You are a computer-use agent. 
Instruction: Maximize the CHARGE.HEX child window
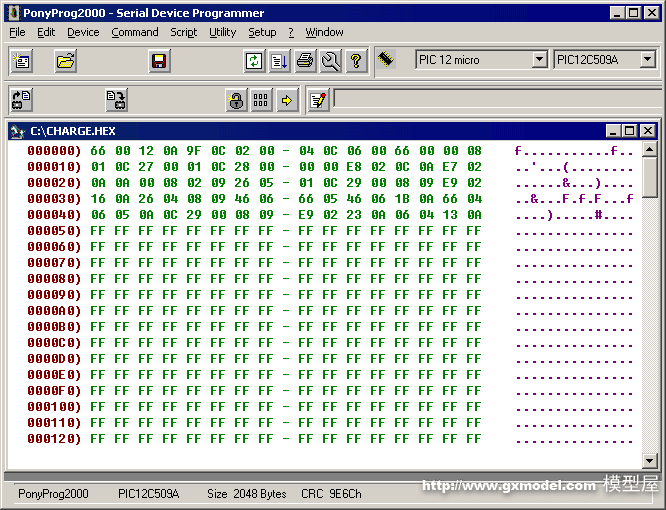click(x=629, y=131)
